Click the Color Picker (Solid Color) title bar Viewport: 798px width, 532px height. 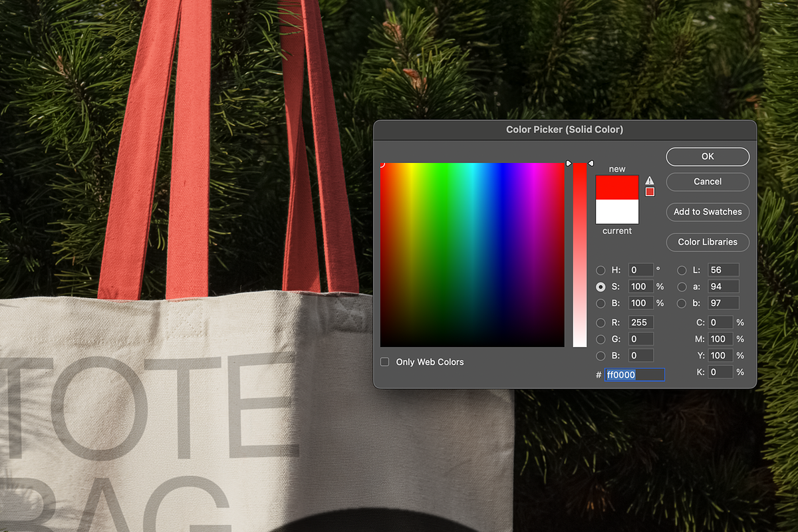pyautogui.click(x=565, y=130)
